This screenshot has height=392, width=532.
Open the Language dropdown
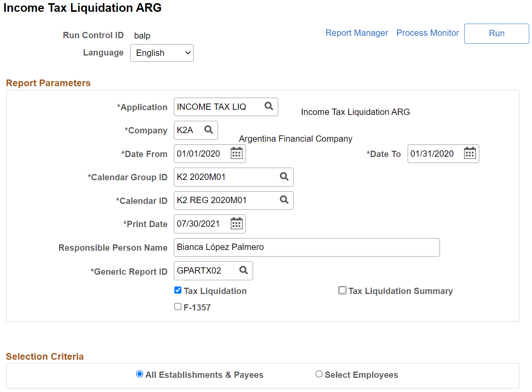[x=162, y=53]
